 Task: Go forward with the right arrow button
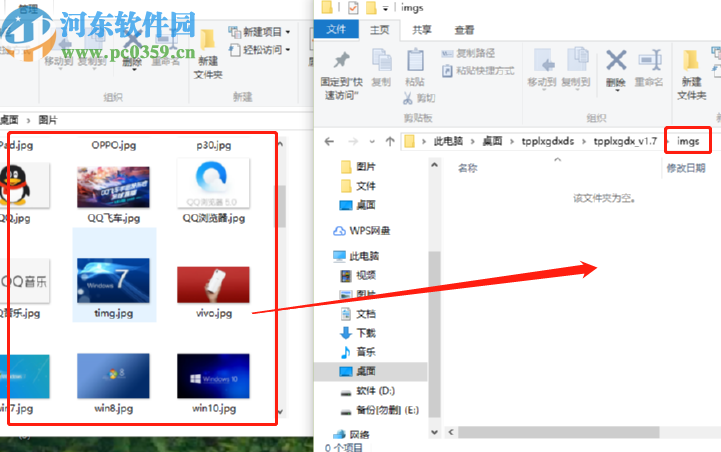coord(353,141)
